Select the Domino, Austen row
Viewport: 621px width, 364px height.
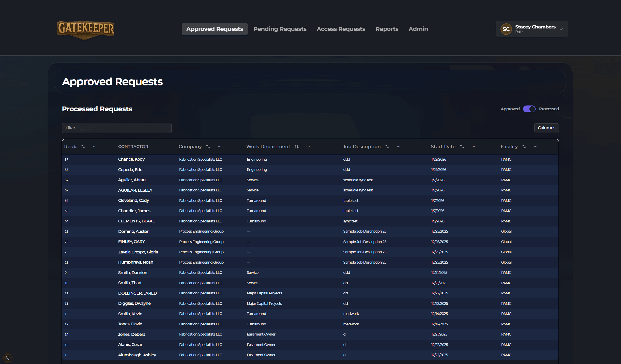(x=310, y=231)
